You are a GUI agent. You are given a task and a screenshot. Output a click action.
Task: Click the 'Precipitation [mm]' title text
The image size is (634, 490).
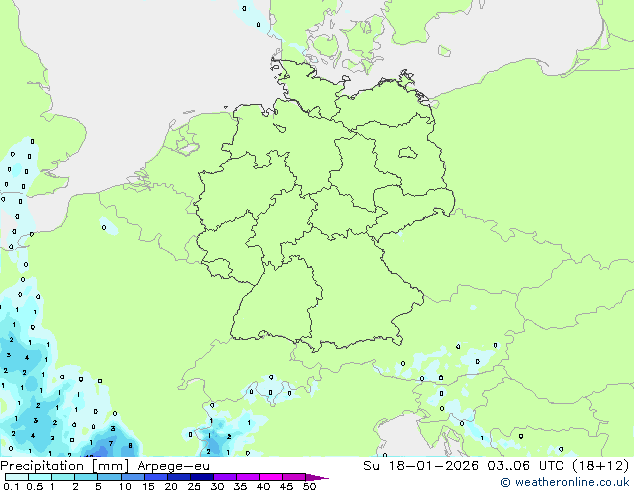coord(65,466)
